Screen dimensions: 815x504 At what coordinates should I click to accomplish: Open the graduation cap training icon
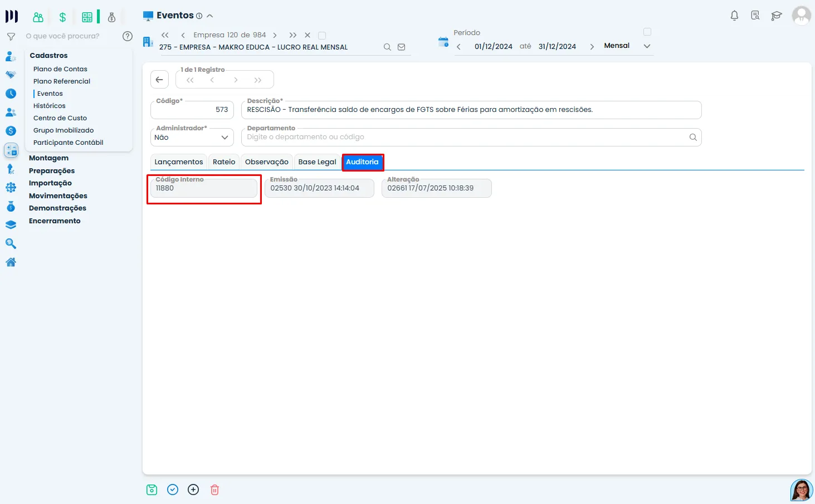click(777, 16)
